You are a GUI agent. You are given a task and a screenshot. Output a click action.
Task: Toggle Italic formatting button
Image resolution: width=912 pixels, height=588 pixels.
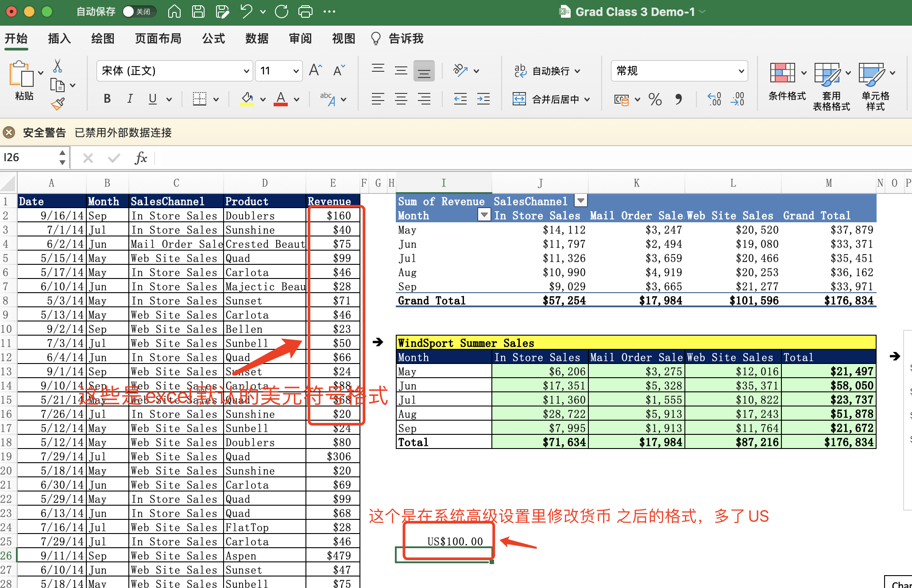pos(130,99)
